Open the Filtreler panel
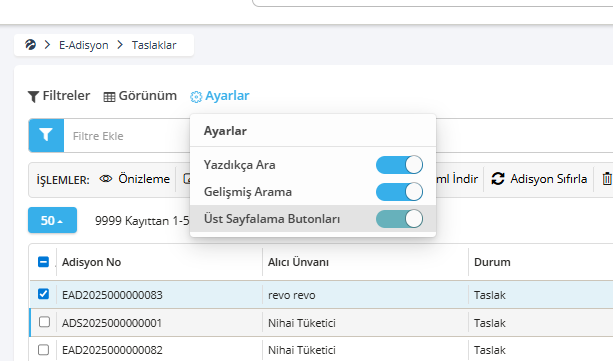 tap(59, 96)
